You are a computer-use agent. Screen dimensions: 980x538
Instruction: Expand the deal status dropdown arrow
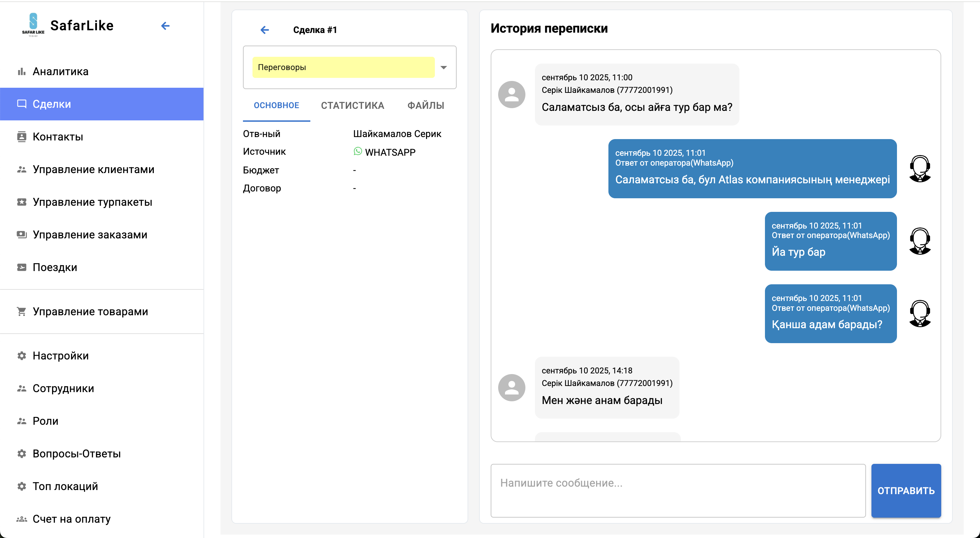point(444,67)
